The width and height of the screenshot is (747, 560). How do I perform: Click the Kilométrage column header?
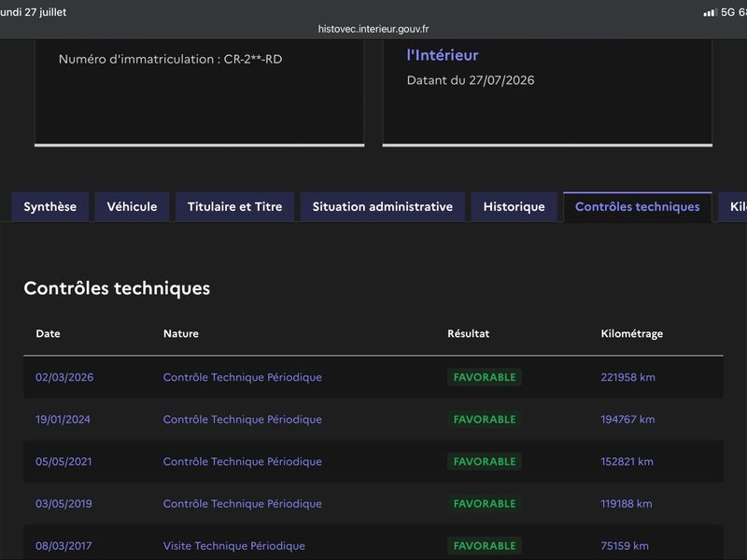click(632, 334)
